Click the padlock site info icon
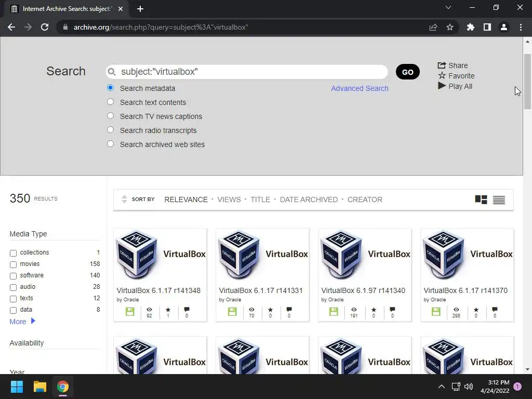 click(x=65, y=27)
